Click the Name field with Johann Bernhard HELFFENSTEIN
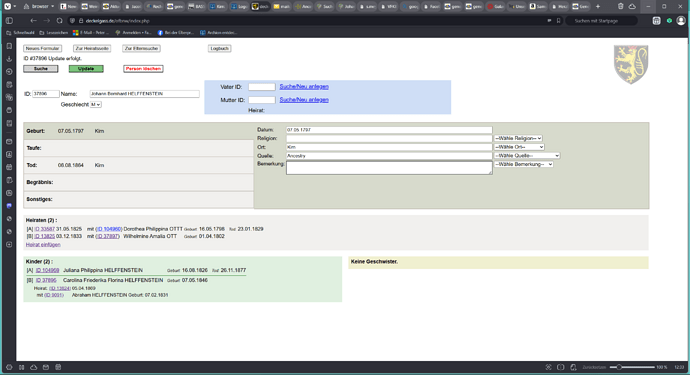Screen dimensions: 690x375 [x=144, y=94]
